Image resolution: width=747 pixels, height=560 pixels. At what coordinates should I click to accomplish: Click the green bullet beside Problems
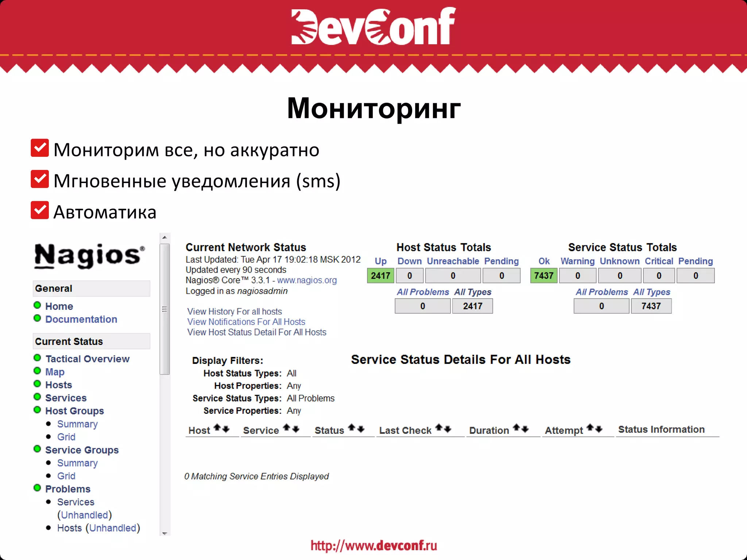coord(37,488)
